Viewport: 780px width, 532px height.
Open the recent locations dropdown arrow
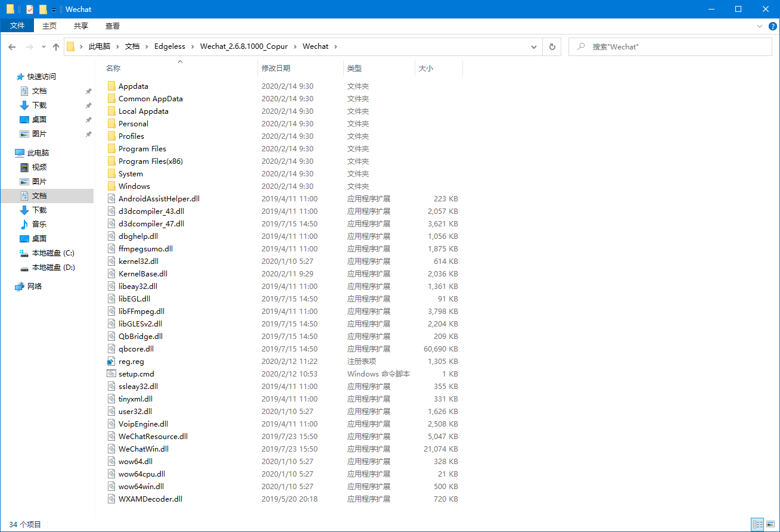(43, 47)
